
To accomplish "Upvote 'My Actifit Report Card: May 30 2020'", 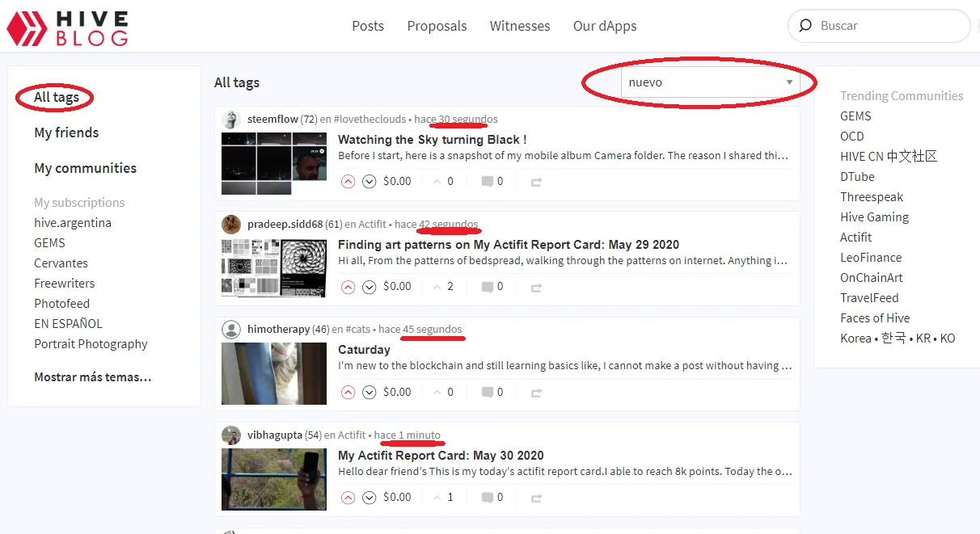I will (348, 498).
